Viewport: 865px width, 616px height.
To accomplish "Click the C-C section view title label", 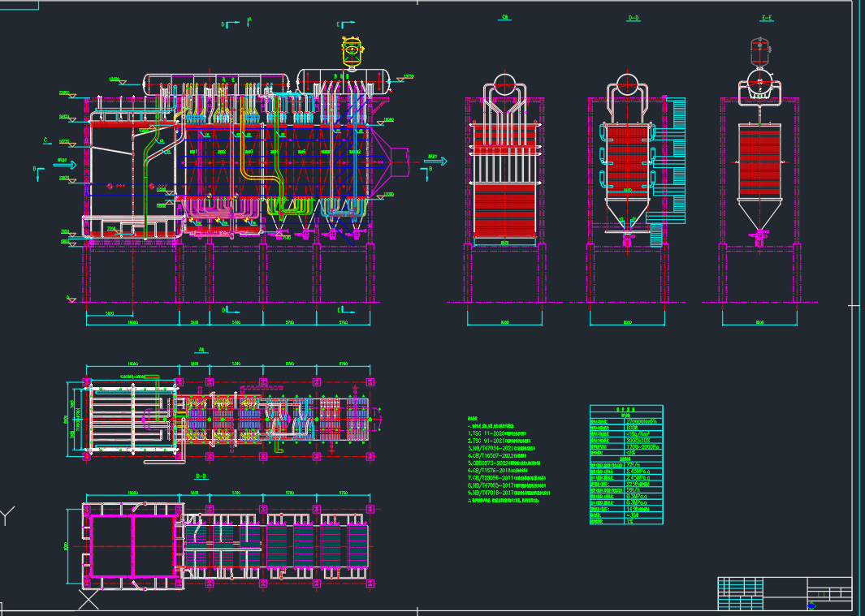I will [x=505, y=17].
